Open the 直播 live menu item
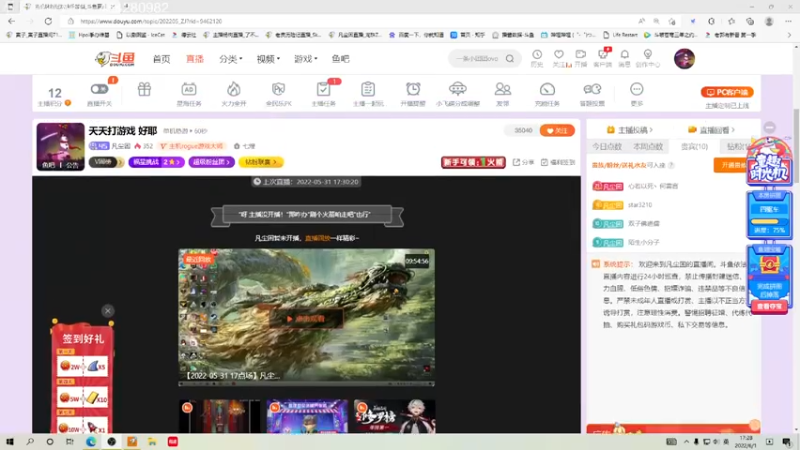The width and height of the screenshot is (800, 450). point(195,59)
